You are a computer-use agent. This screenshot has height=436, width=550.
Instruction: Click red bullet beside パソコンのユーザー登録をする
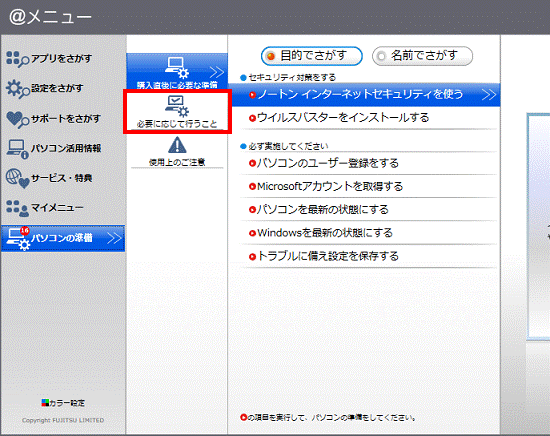[x=252, y=163]
